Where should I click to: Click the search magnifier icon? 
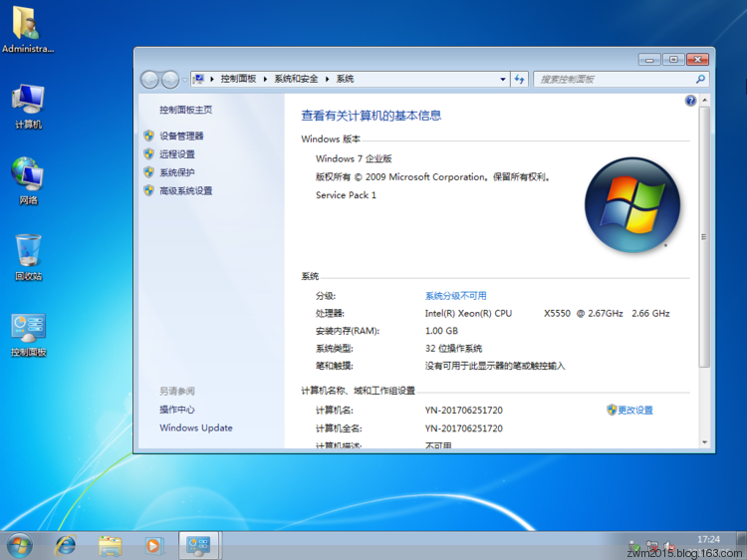click(x=700, y=79)
